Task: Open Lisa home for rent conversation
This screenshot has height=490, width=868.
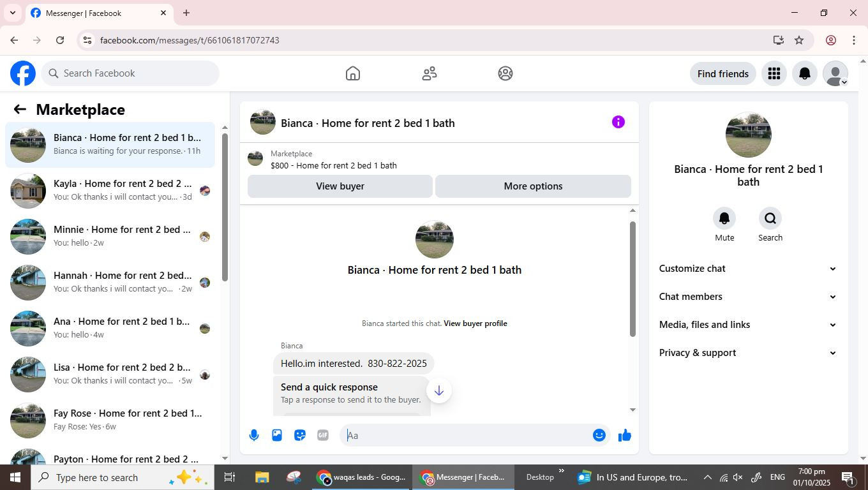Action: coord(110,374)
